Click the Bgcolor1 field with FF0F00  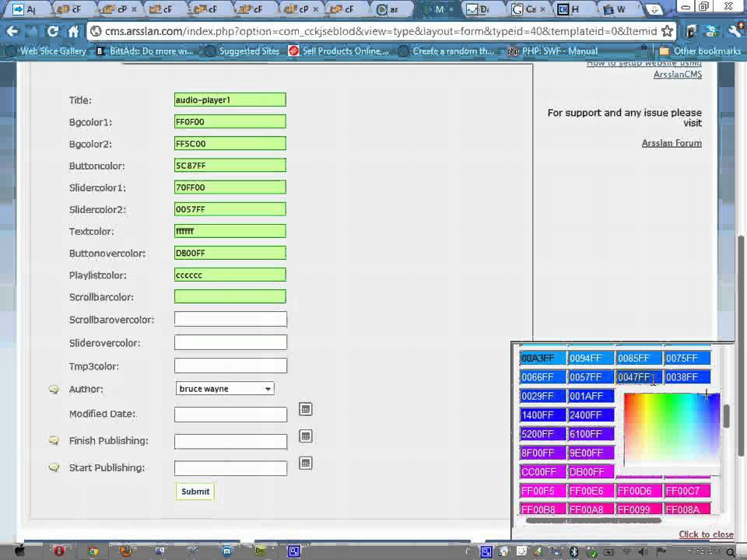(x=230, y=121)
